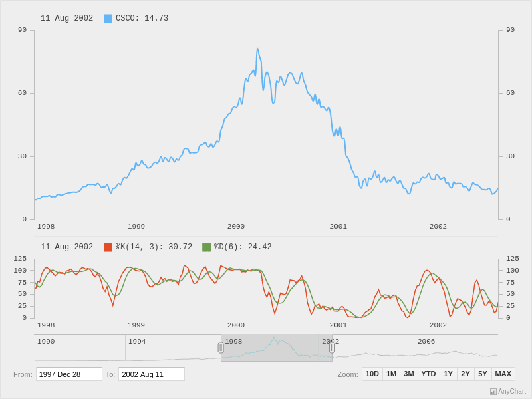
Task: Open the AnyChart credits link
Action: pos(508,391)
